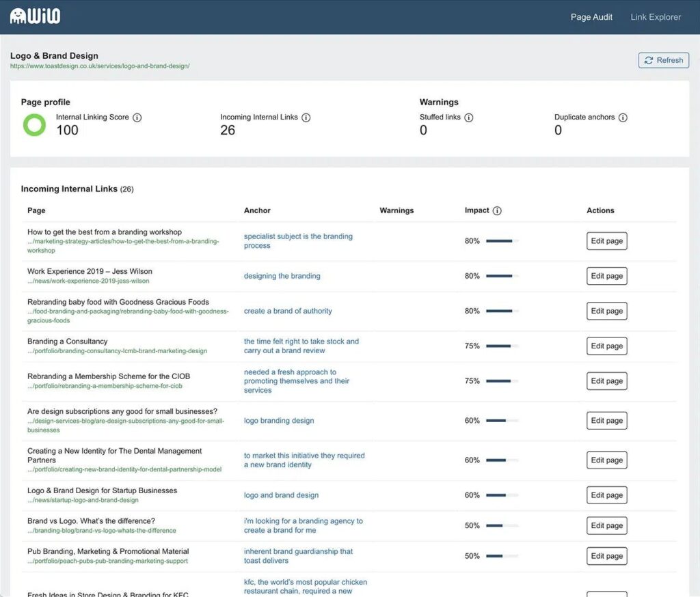Click the Page column header
Image resolution: width=700 pixels, height=597 pixels.
coord(36,210)
